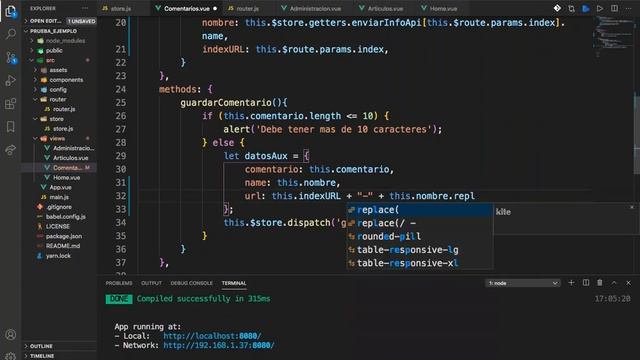Collapse the store folder

59,119
